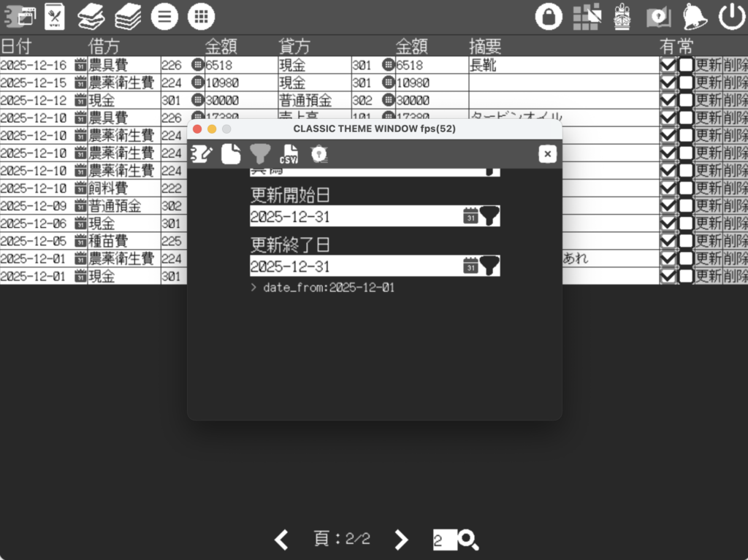Open date picker on 2025-12-16 row
The image size is (748, 560).
[x=80, y=65]
